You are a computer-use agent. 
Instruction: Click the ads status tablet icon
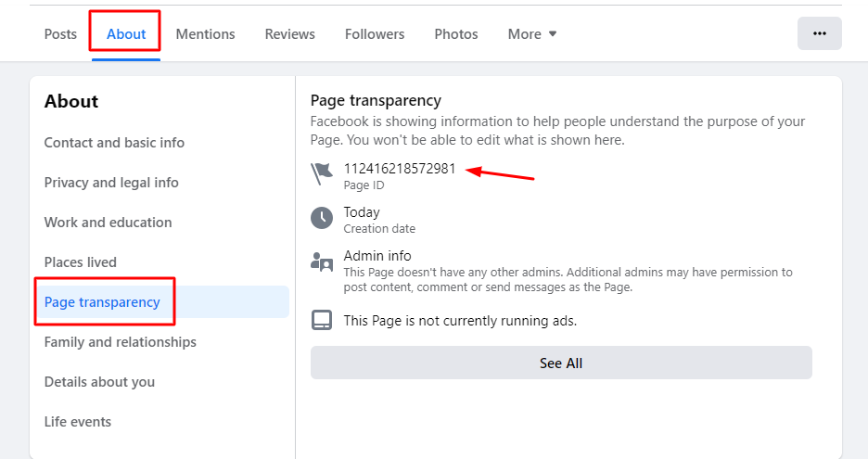(x=322, y=320)
